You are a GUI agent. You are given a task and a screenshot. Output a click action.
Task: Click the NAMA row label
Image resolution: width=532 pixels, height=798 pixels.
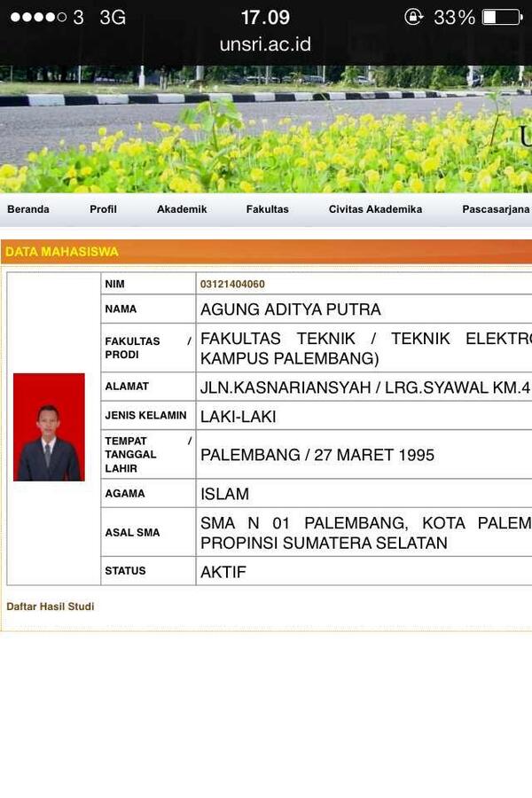pos(121,309)
